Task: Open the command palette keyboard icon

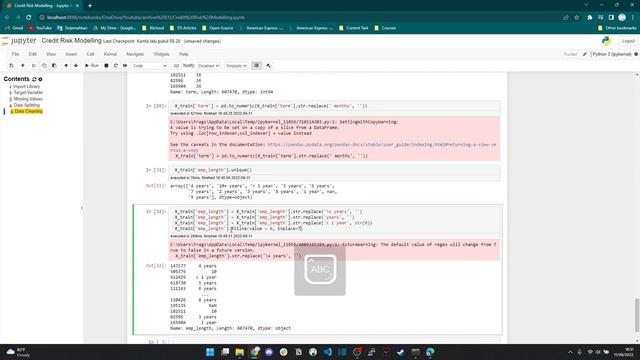Action: 176,66
